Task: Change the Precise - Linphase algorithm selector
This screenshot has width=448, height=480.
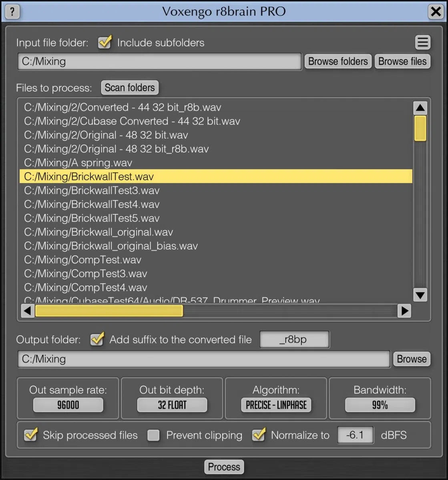Action: [276, 405]
